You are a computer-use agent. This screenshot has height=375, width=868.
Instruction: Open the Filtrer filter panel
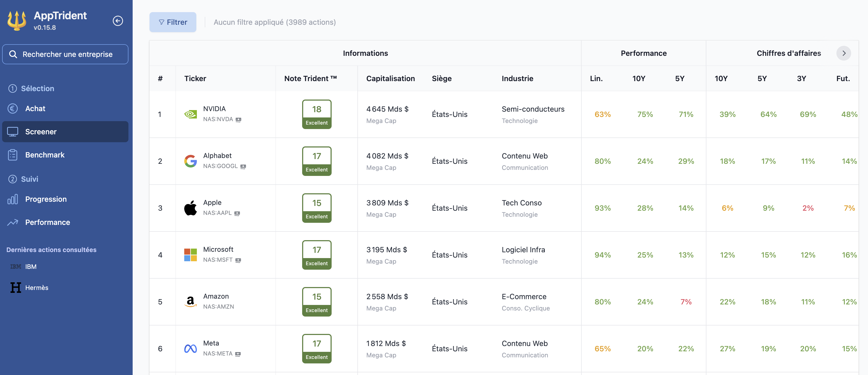click(x=173, y=22)
